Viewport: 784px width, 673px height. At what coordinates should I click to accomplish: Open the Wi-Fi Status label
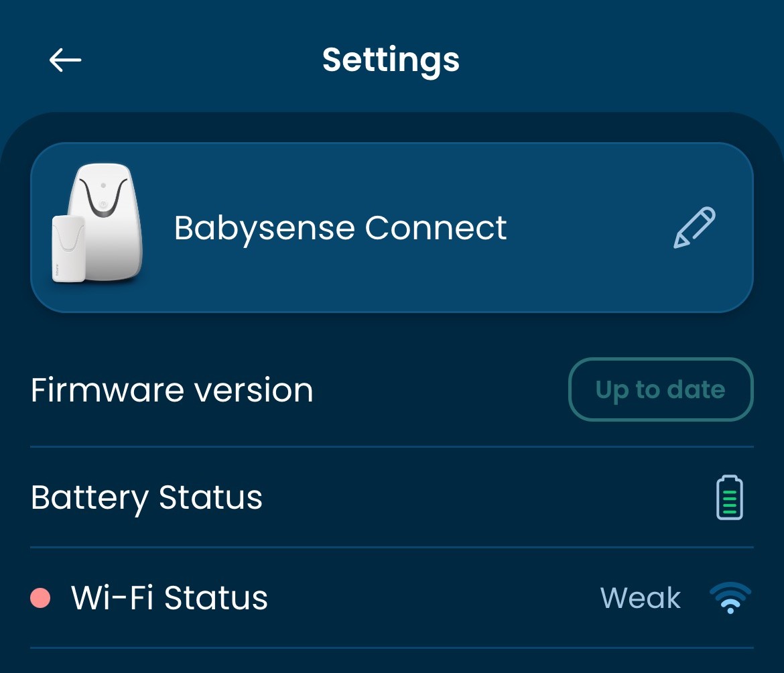pyautogui.click(x=170, y=598)
